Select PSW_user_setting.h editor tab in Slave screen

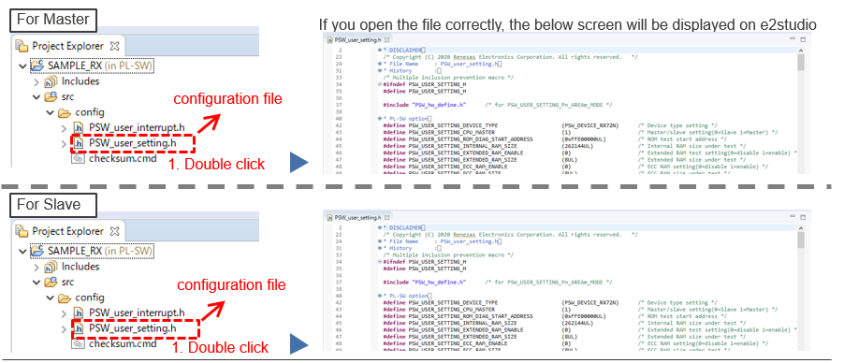(x=355, y=217)
